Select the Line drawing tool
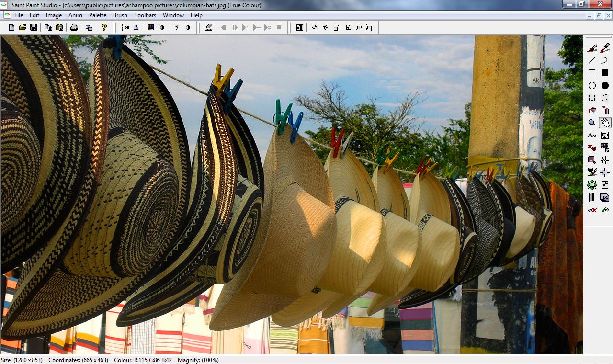Viewport: 613px width, 364px height. point(592,60)
